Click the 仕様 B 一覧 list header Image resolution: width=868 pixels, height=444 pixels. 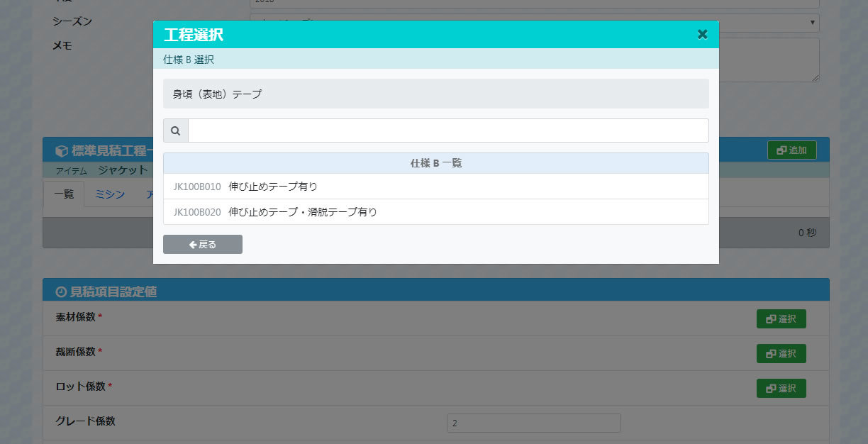[x=435, y=163]
